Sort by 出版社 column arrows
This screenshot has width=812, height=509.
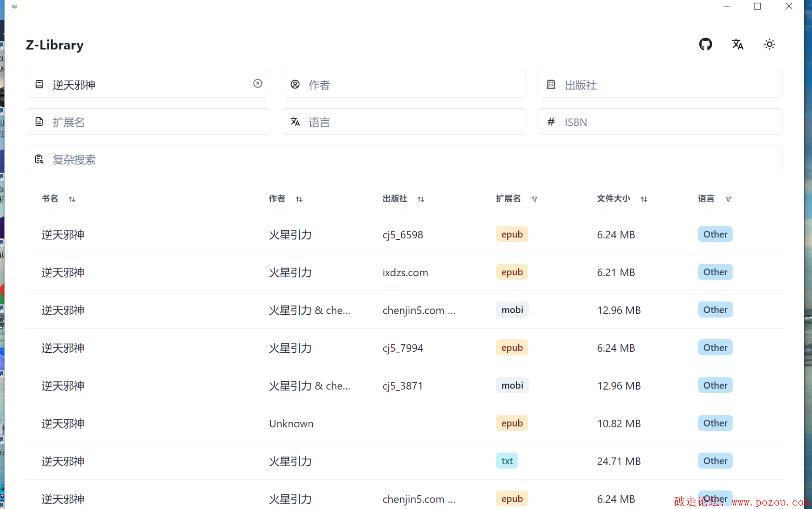click(421, 199)
